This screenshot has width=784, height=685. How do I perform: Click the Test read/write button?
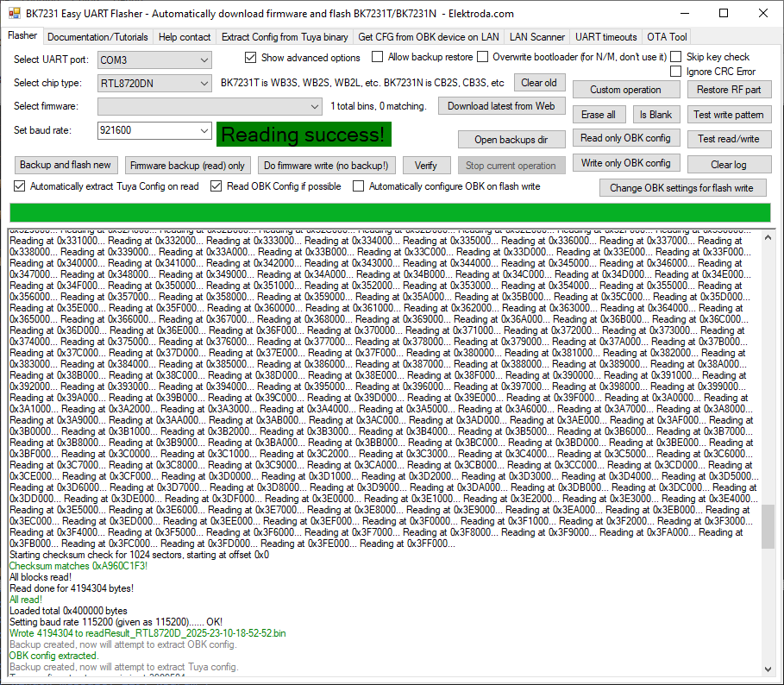pos(729,139)
